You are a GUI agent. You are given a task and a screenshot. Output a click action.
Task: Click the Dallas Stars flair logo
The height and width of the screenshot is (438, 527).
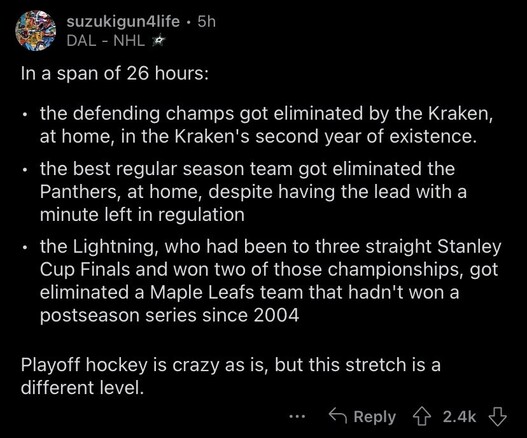click(x=157, y=41)
